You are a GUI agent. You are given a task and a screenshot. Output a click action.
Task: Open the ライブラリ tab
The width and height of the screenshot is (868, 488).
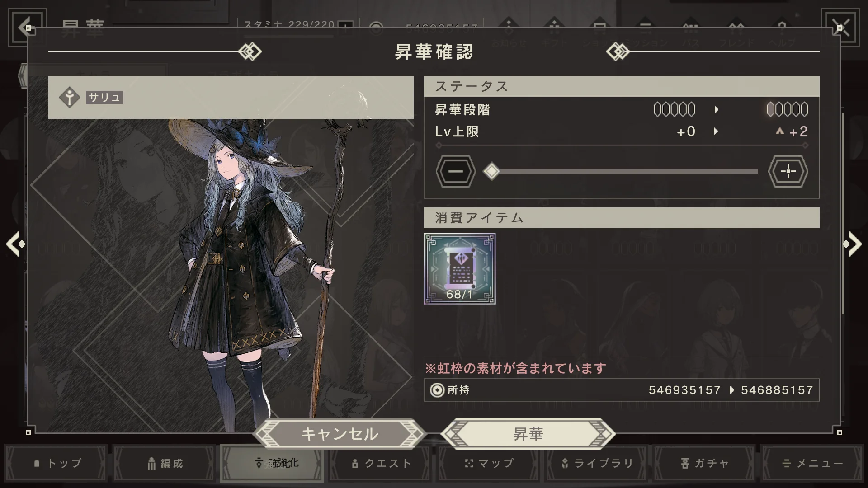click(597, 463)
